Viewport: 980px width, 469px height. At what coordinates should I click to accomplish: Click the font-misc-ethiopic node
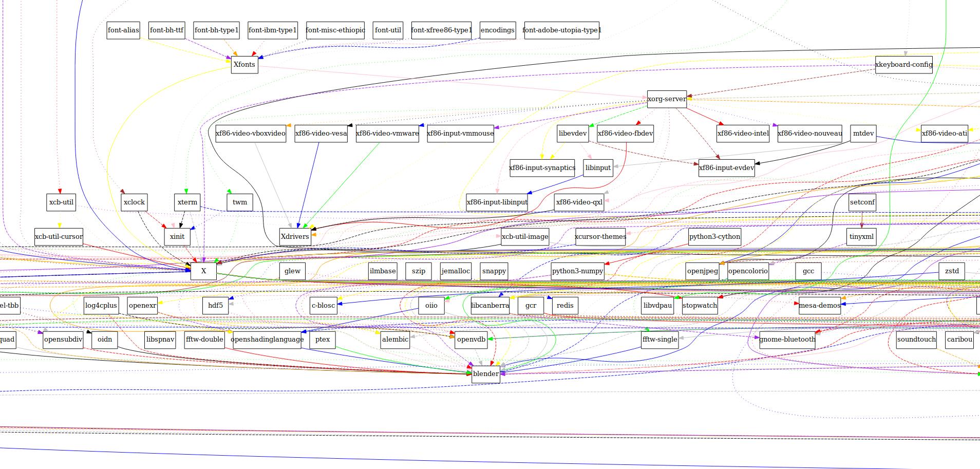tap(335, 30)
